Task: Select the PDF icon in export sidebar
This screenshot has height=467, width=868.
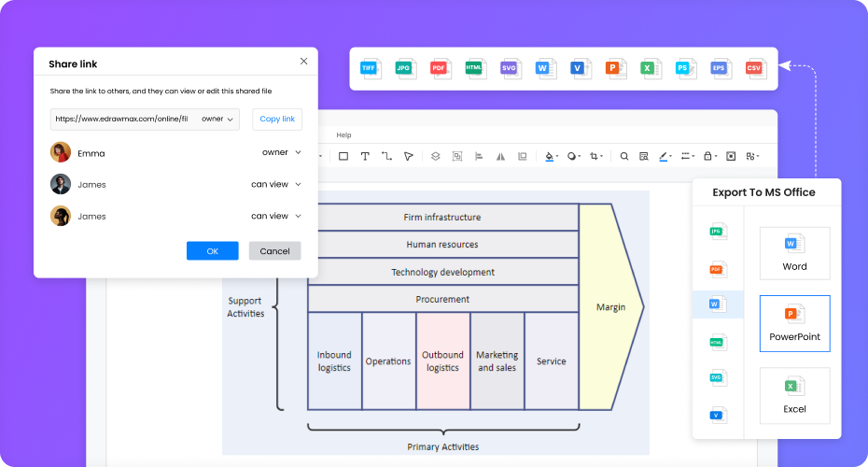Action: coord(717,269)
